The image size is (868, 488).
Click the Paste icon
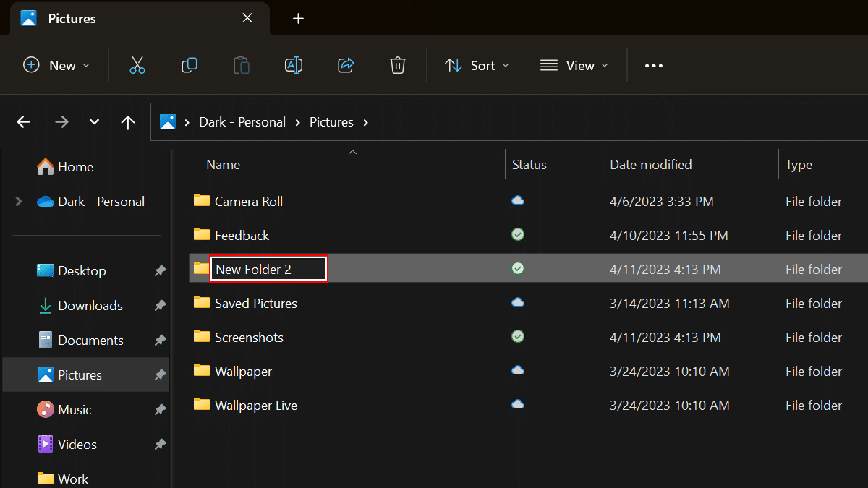tap(242, 65)
